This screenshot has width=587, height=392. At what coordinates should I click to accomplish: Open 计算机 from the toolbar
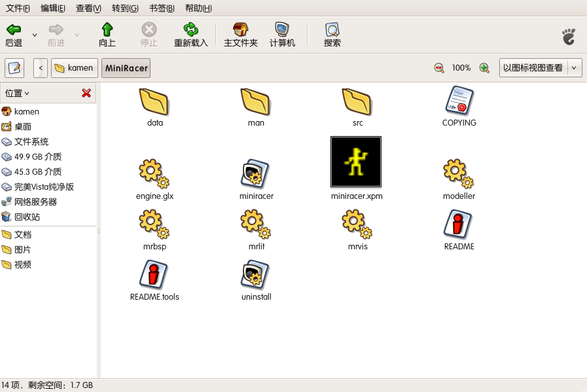(x=282, y=35)
